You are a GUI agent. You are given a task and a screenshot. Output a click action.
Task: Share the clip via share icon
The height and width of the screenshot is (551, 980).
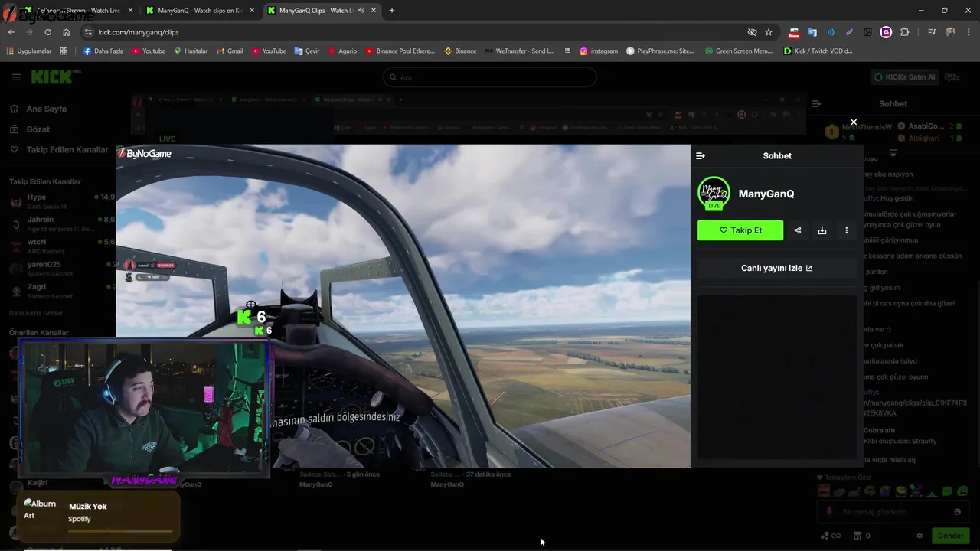pyautogui.click(x=798, y=230)
